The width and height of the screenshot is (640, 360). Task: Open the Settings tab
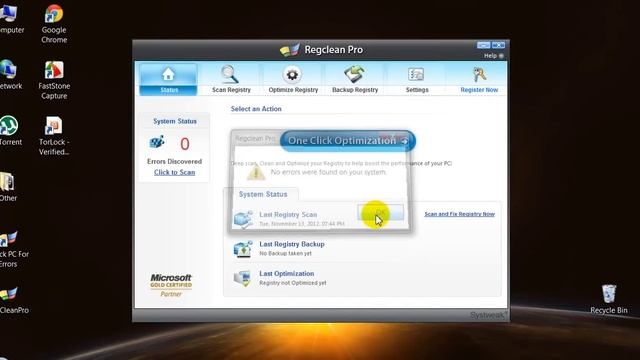417,79
